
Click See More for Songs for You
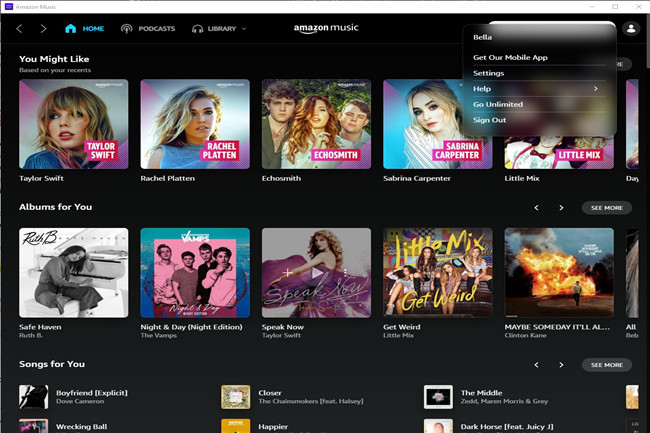tap(607, 365)
